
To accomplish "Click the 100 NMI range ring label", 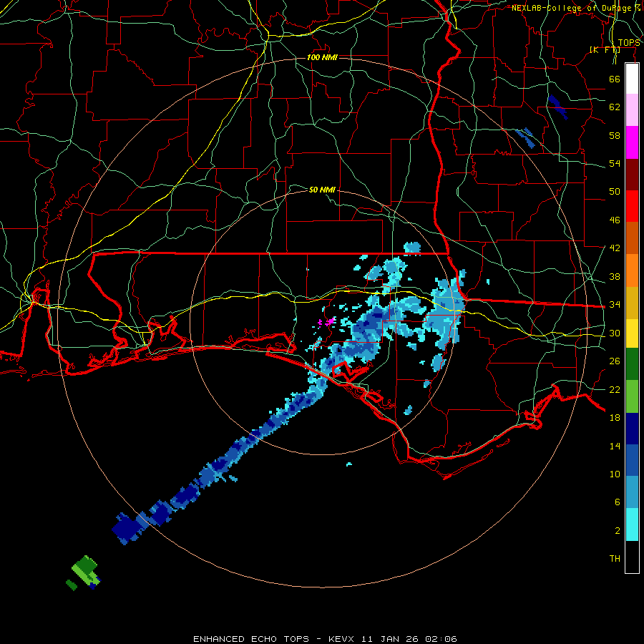I will (x=322, y=57).
